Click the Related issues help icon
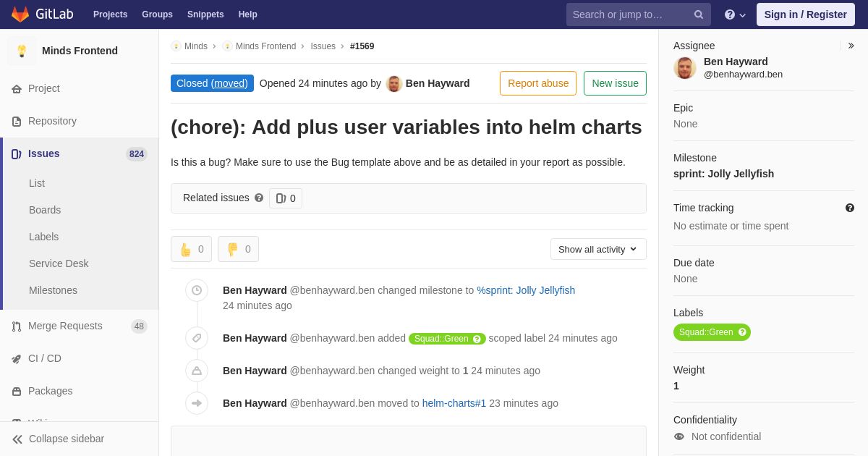868x456 pixels. [259, 198]
